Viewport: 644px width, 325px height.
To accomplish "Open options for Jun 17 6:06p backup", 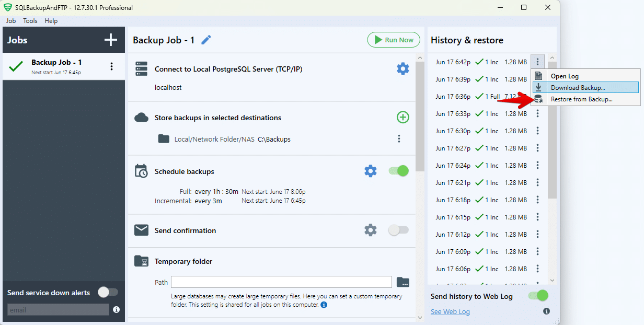I will point(537,269).
